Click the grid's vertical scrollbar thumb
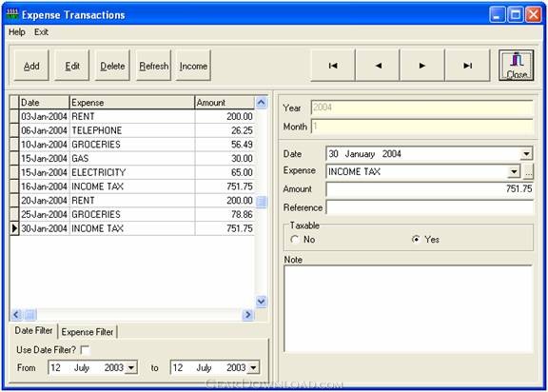Viewport: 548px width, 392px height. point(261,202)
